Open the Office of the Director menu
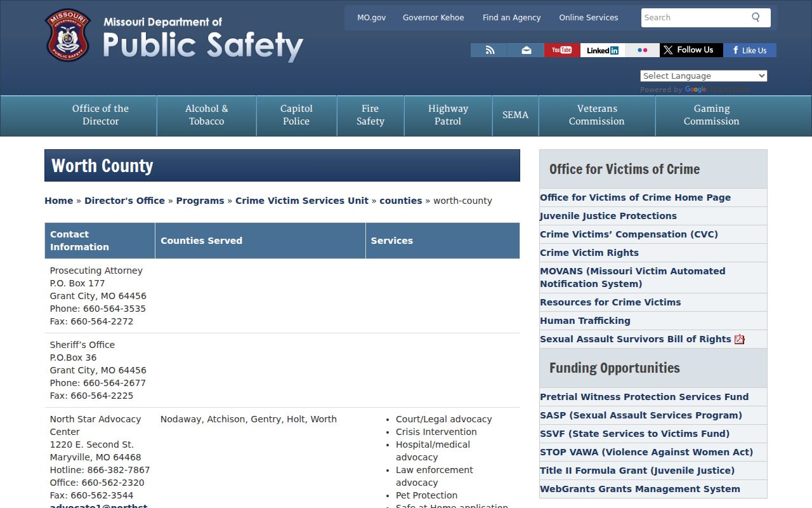This screenshot has height=508, width=812. (x=100, y=115)
